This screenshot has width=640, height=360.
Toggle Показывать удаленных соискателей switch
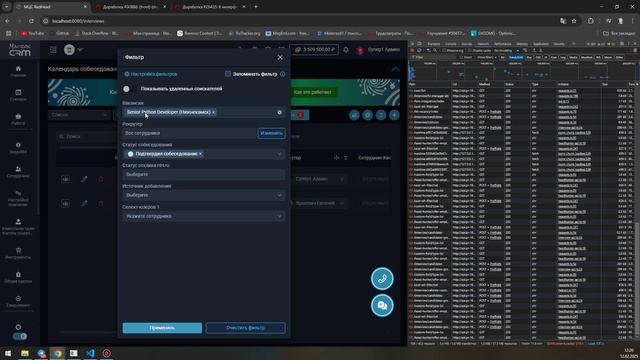coord(129,89)
